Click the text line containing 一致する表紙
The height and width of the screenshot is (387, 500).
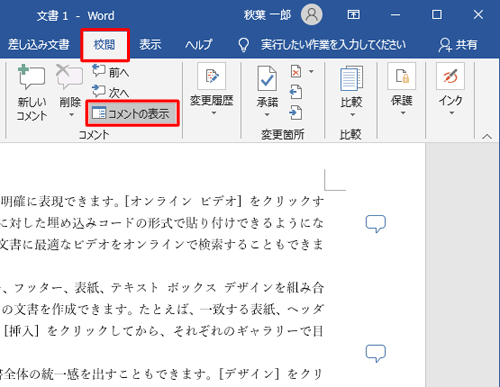point(162,310)
